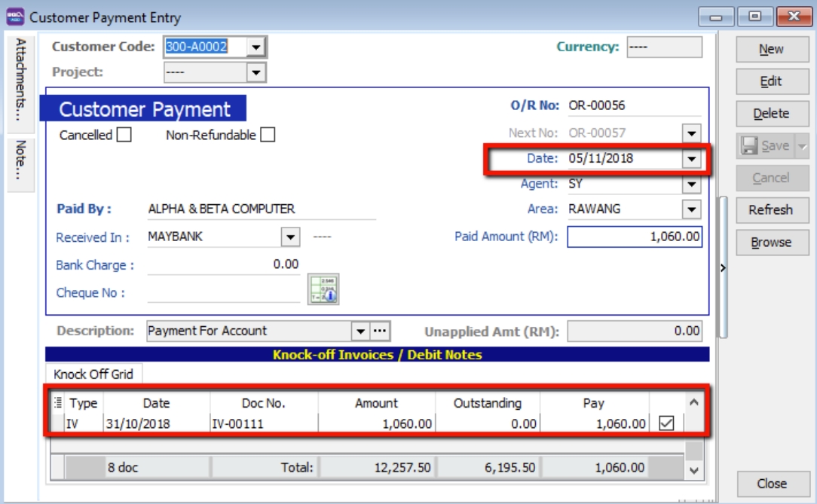Click the grid column chooser icon
The width and height of the screenshot is (817, 504).
click(58, 403)
